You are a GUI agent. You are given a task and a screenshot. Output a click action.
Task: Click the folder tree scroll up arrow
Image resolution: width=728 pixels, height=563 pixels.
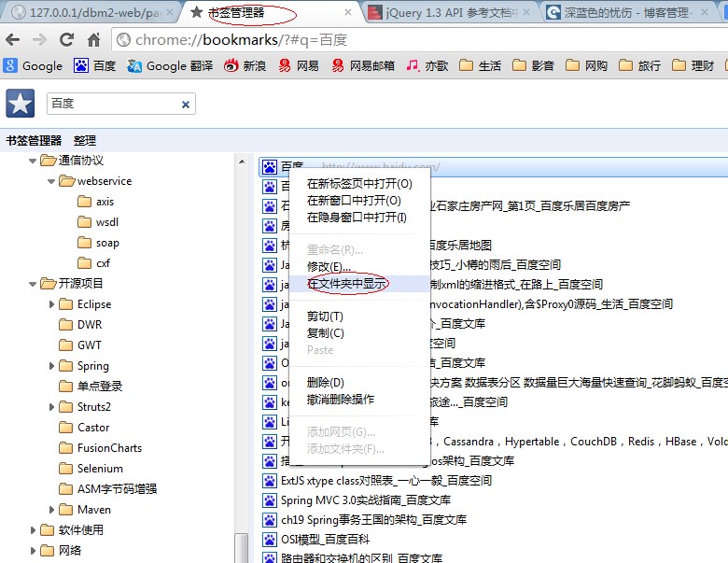(x=242, y=162)
